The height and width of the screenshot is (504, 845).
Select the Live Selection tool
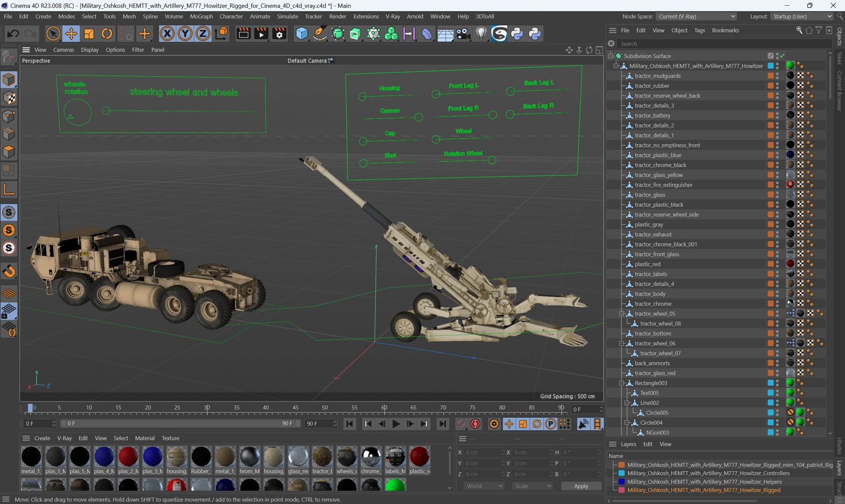pos(53,34)
